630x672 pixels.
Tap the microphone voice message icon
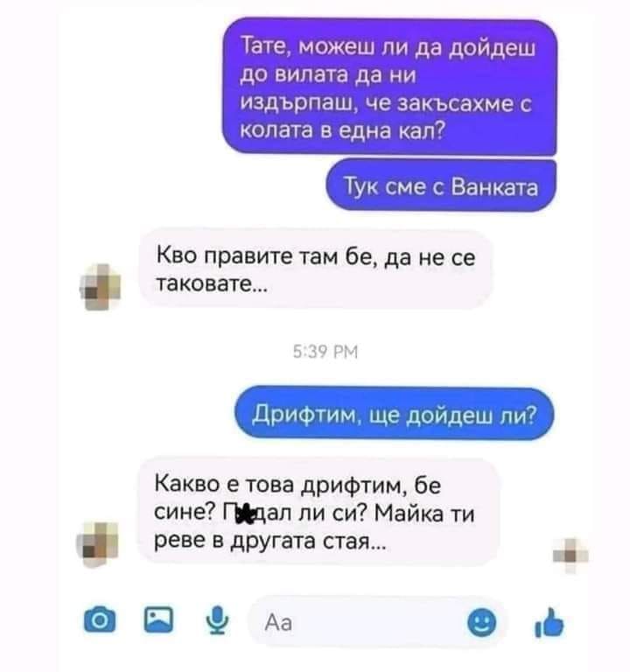point(217,619)
